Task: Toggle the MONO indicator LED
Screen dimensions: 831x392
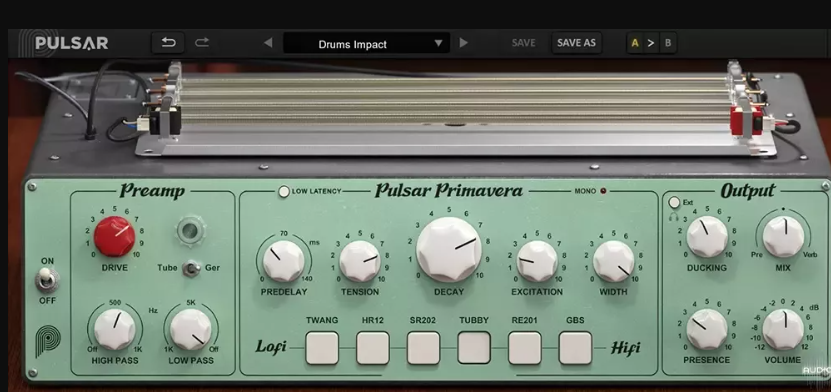Action: coord(603,191)
